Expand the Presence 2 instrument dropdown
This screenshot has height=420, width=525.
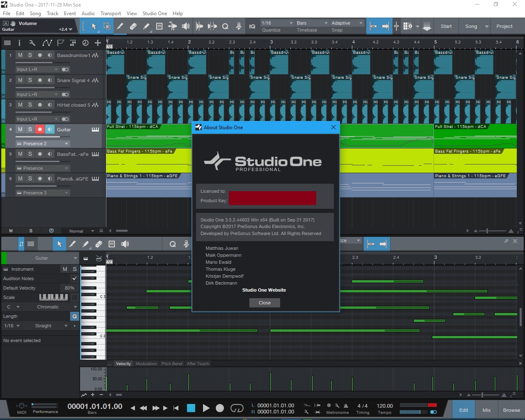pos(43,144)
